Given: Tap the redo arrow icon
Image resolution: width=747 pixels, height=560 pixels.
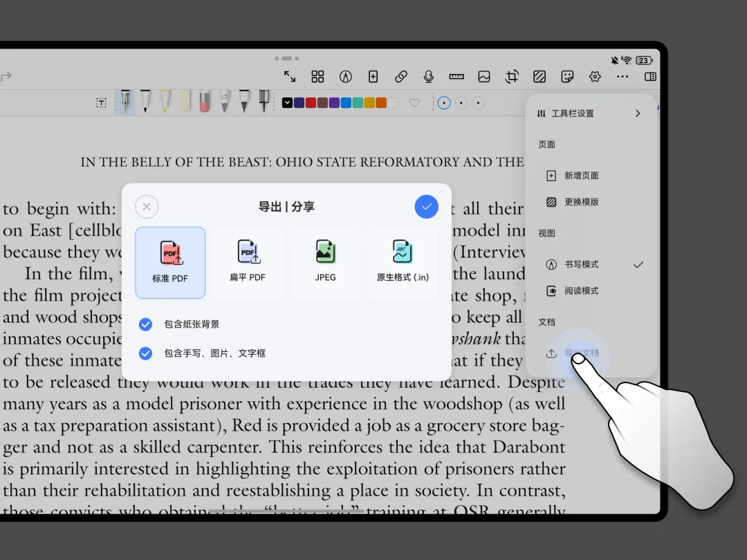Looking at the screenshot, I should (x=6, y=76).
